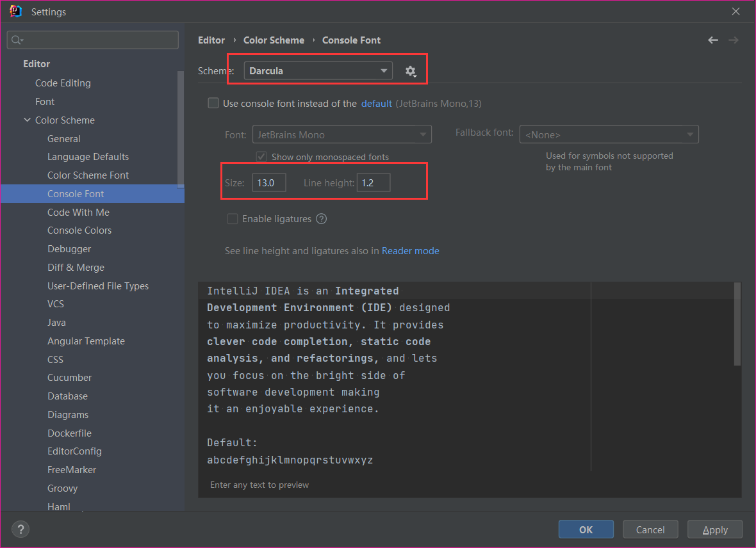756x548 pixels.
Task: Open Language Defaults settings
Action: (88, 157)
